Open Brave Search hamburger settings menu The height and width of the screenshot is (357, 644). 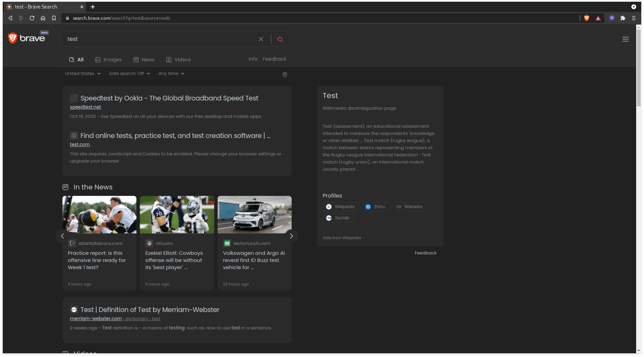click(x=626, y=39)
